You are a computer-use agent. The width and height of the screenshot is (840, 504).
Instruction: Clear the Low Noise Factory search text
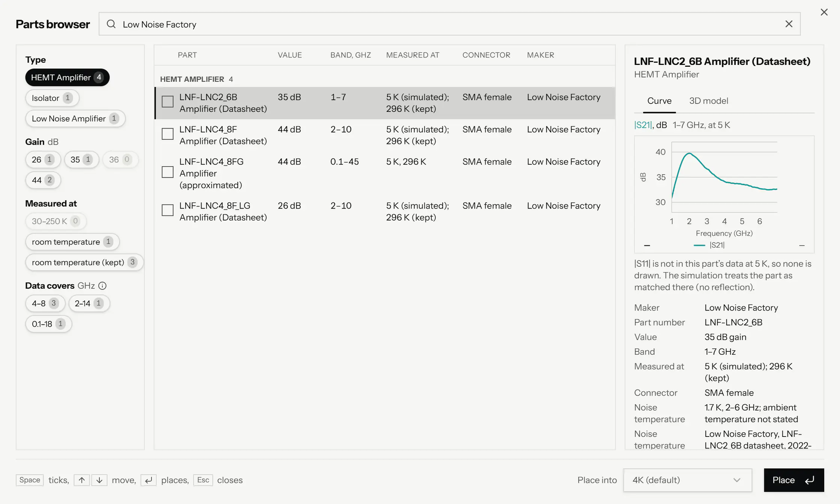pos(789,24)
